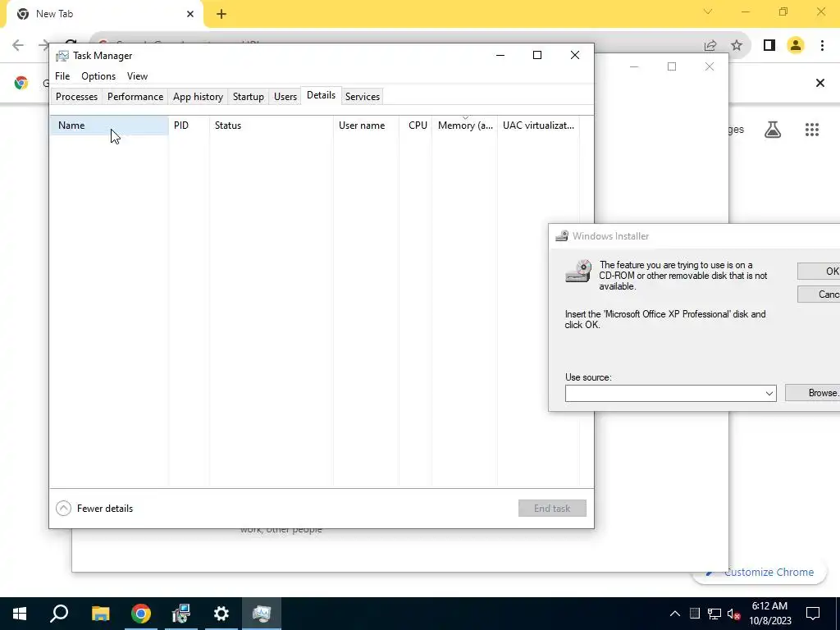
Task: Open the Options menu in Task Manager
Action: (98, 76)
